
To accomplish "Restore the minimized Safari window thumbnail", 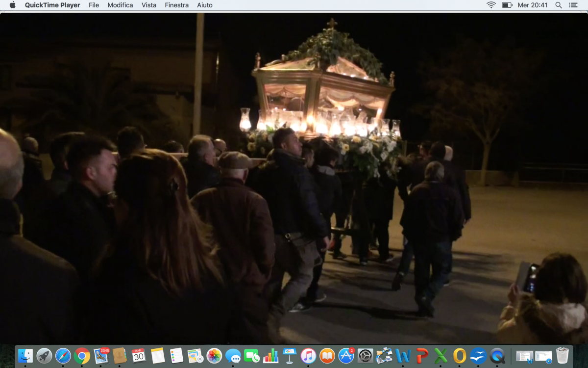I will [x=543, y=356].
